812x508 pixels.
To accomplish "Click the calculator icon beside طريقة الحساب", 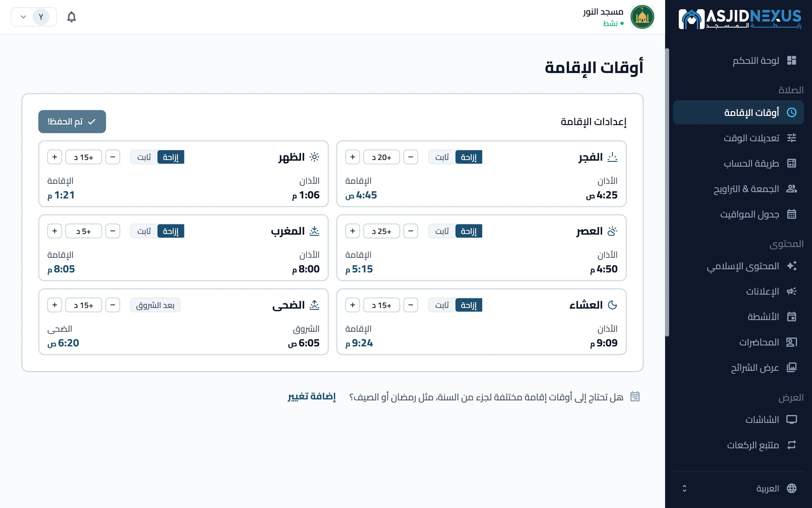I will tap(791, 163).
